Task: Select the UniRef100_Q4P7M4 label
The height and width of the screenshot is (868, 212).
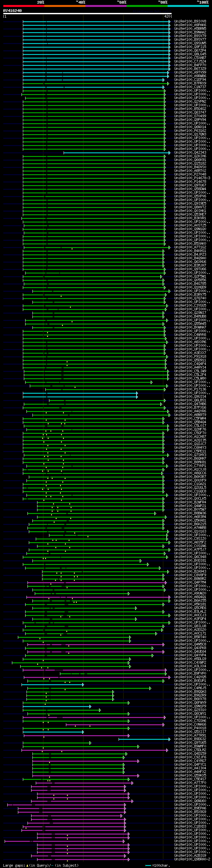Action: 190,582
